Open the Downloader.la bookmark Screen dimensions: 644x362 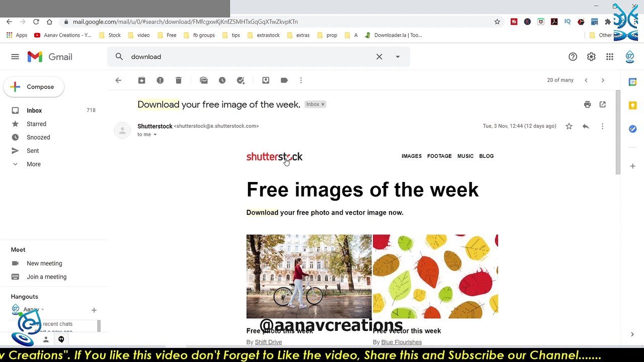(393, 35)
